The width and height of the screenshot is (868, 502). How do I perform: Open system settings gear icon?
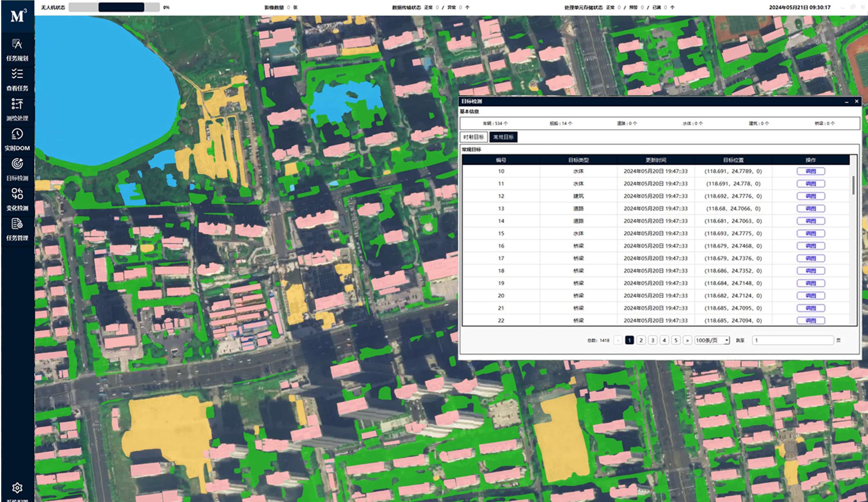pyautogui.click(x=17, y=488)
